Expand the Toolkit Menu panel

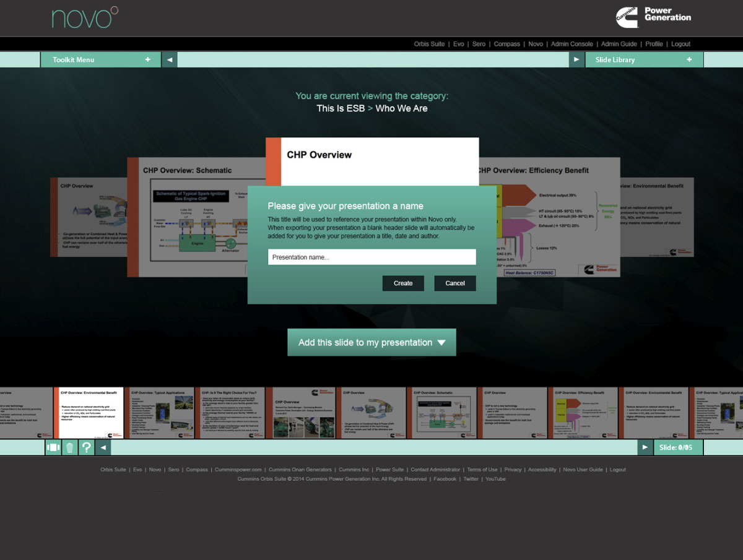coord(101,60)
